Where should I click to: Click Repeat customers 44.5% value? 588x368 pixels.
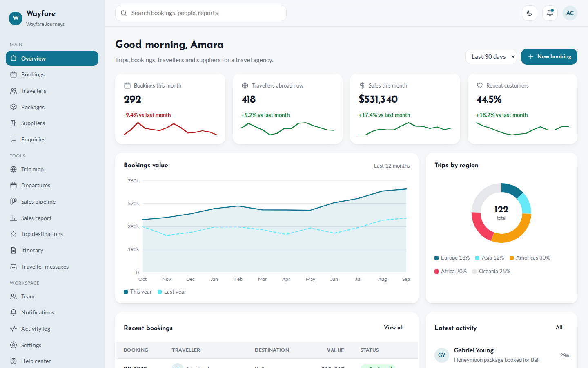coord(489,99)
